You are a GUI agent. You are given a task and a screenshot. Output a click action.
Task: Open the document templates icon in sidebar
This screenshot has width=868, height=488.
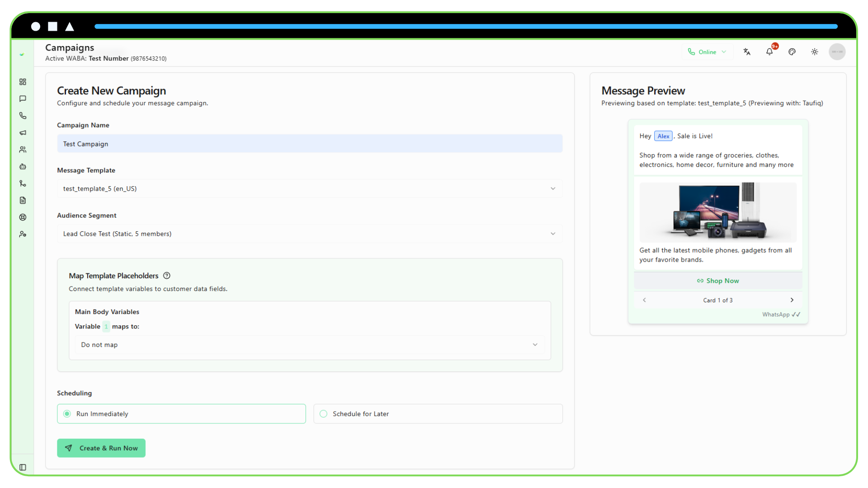tap(23, 200)
